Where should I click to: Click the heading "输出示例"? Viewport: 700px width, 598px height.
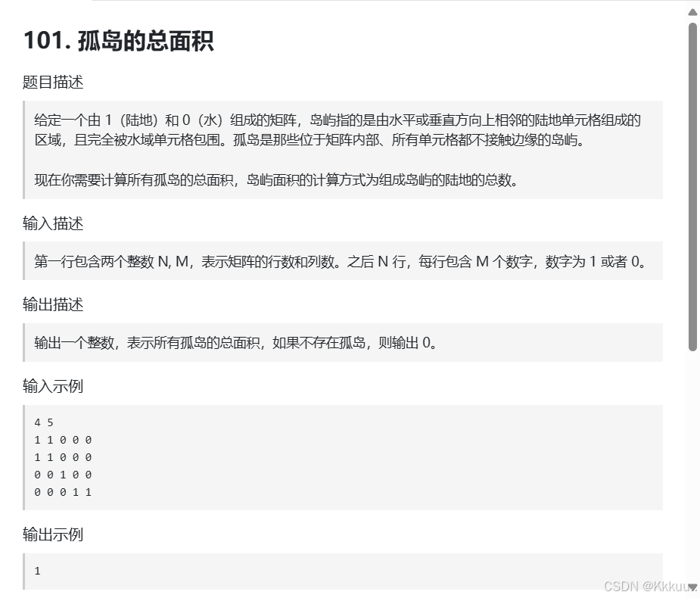click(53, 534)
